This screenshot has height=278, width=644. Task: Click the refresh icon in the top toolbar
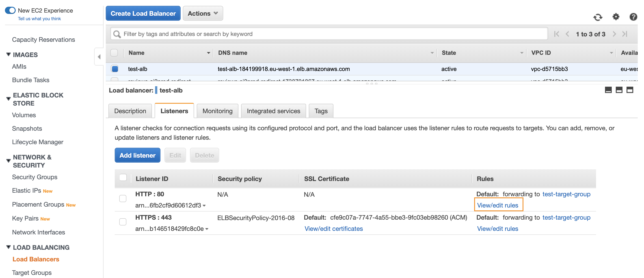598,17
